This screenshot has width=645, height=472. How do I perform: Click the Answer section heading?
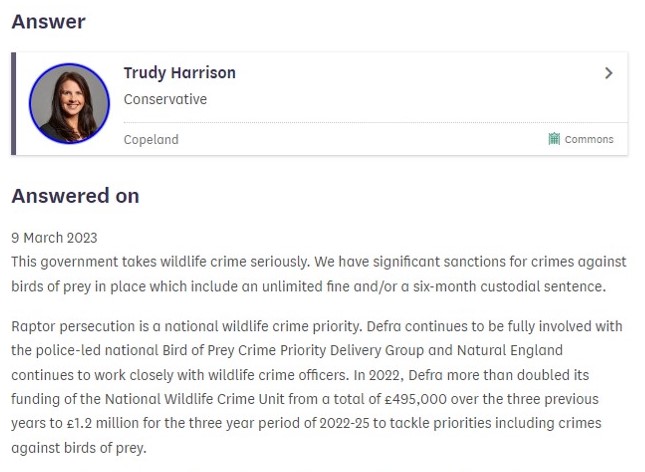coord(48,21)
